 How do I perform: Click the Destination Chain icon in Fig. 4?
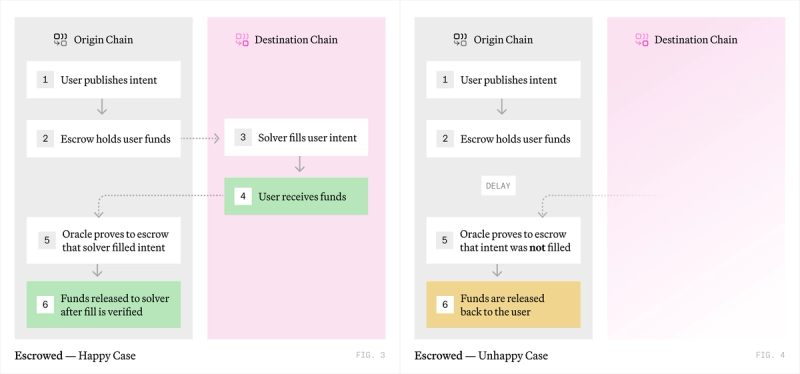pyautogui.click(x=642, y=40)
